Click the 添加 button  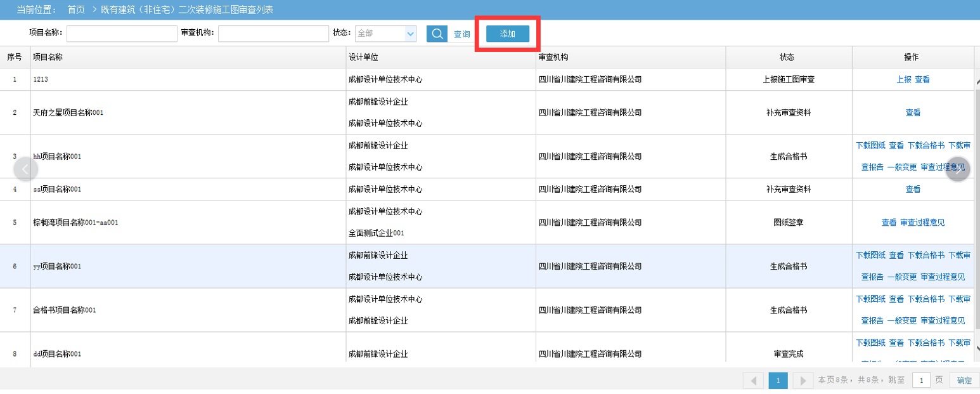click(x=507, y=34)
